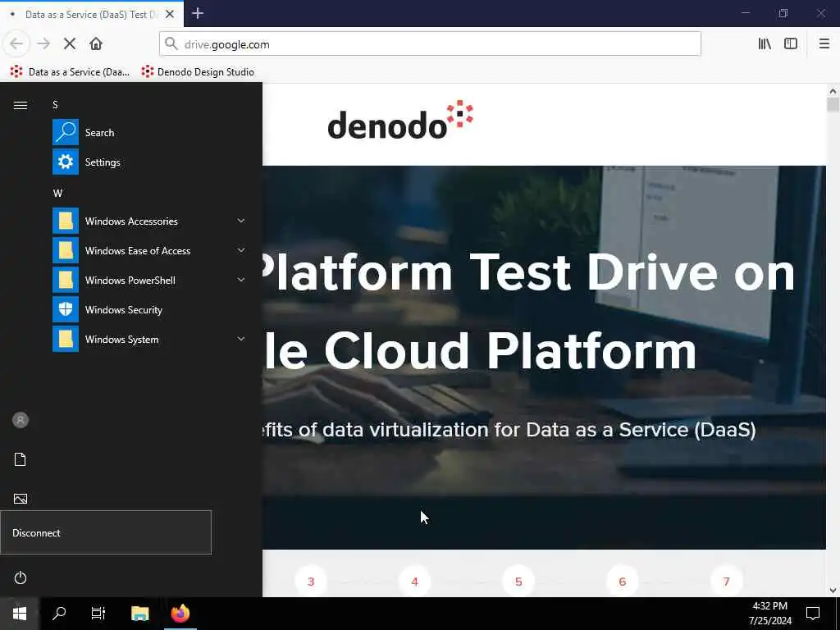Expand the Windows Ease of Access folder
840x630 pixels.
point(149,251)
